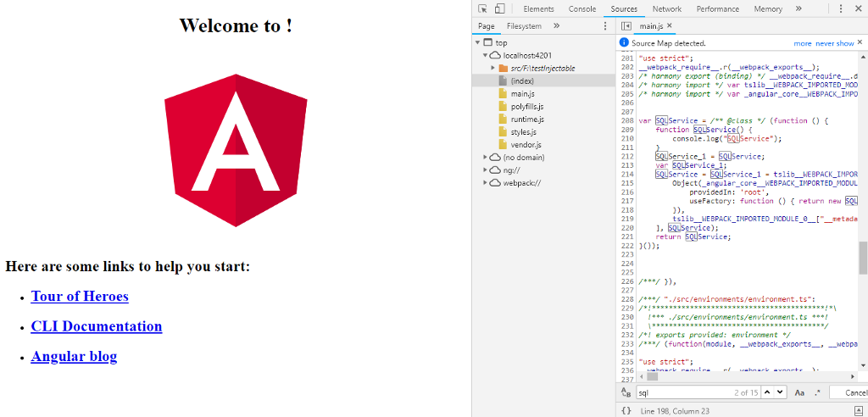
Task: Click the code editor horizontal scrollbar thumb
Action: click(652, 376)
